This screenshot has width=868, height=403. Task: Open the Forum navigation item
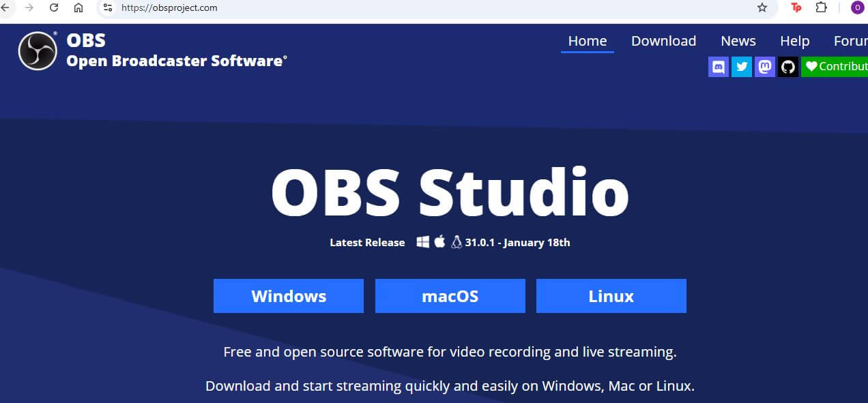tap(850, 41)
